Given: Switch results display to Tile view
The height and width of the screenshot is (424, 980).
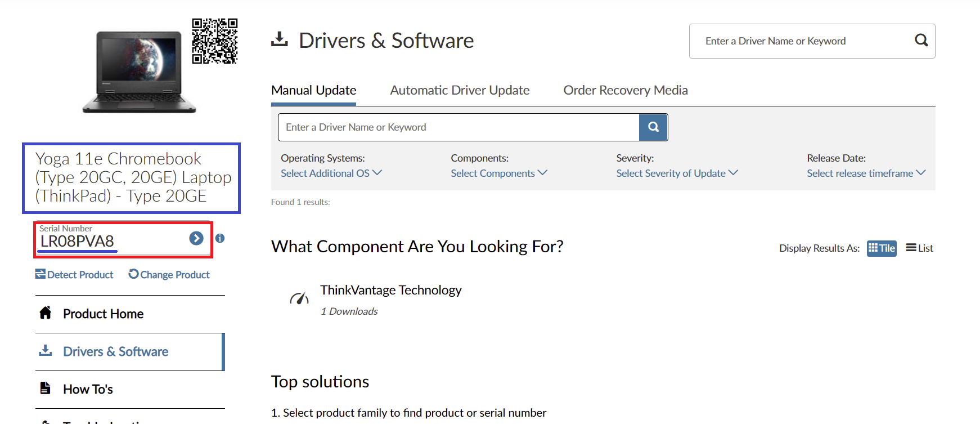Looking at the screenshot, I should [x=882, y=248].
